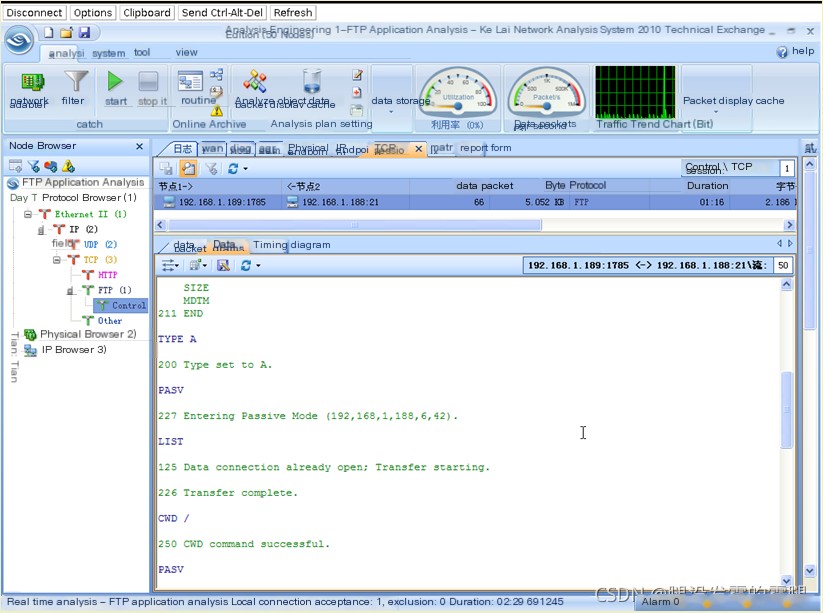Click the Alarm 0 status indicator
This screenshot has height=613, width=823.
pos(660,602)
